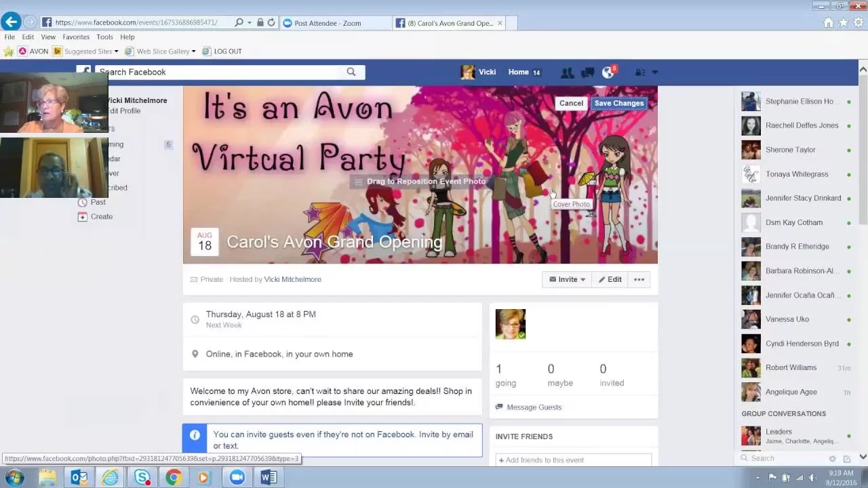
Task: Click the Past events clock icon
Action: click(83, 202)
